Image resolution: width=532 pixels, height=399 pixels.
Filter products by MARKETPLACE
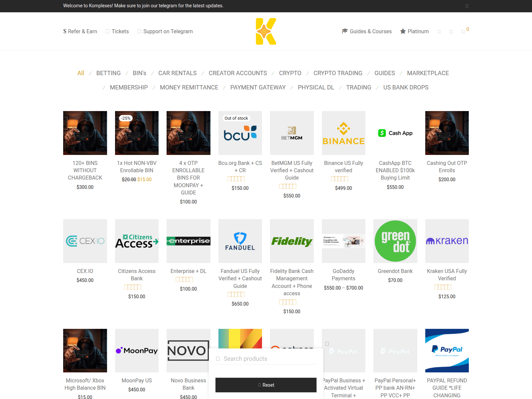428,73
